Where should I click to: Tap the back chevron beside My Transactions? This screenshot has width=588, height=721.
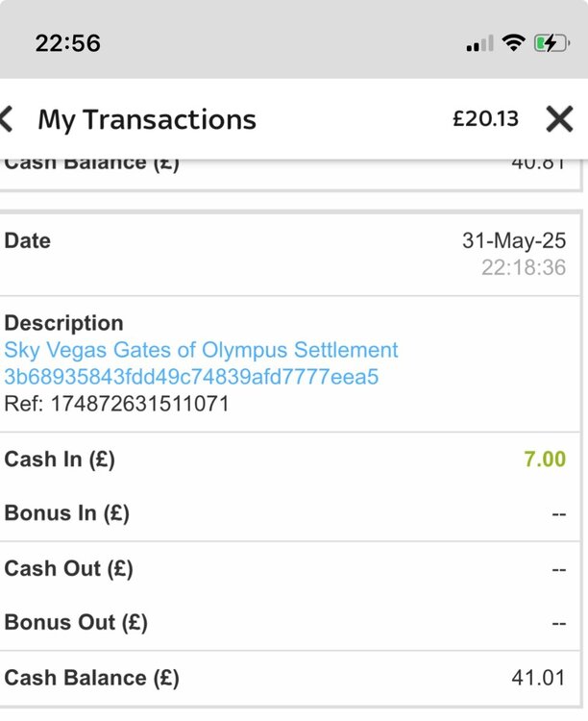point(8,119)
